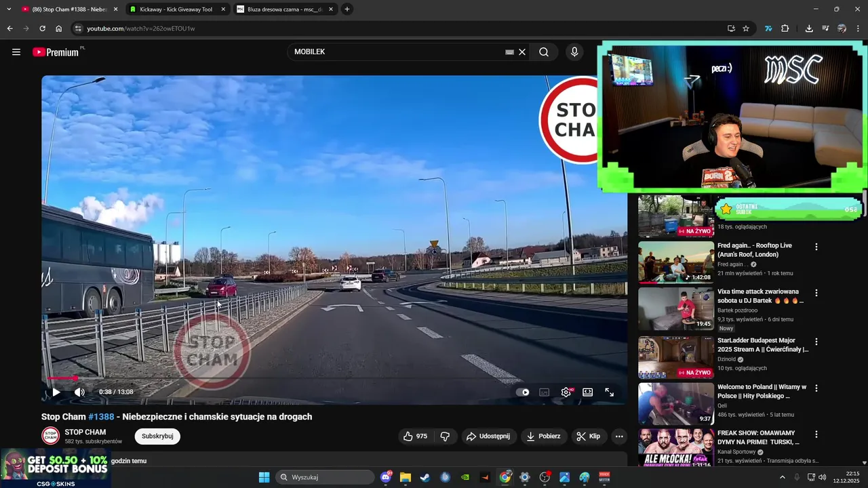868x488 pixels.
Task: Open the on-screen keyboard in search box
Action: click(509, 52)
